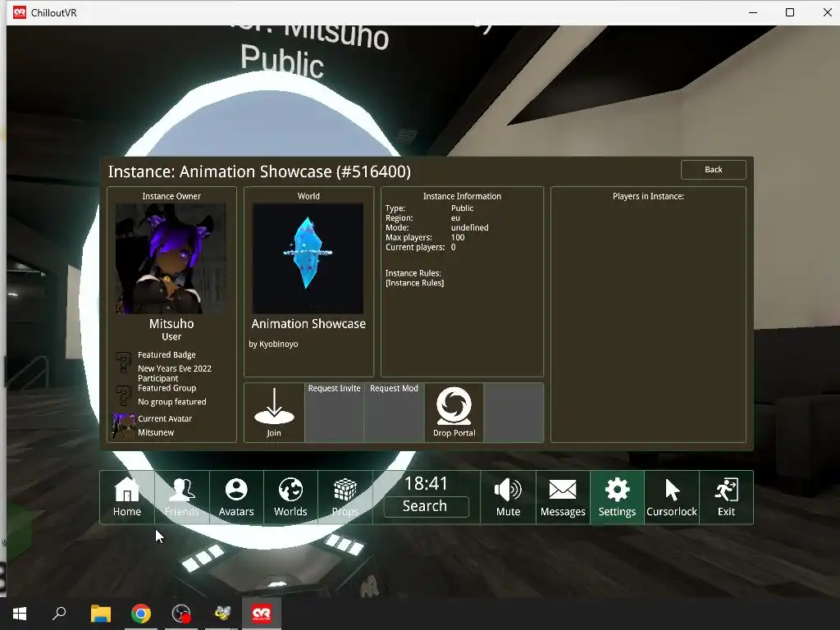Image resolution: width=840 pixels, height=630 pixels.
Task: Toggle Cursorlock
Action: [672, 497]
